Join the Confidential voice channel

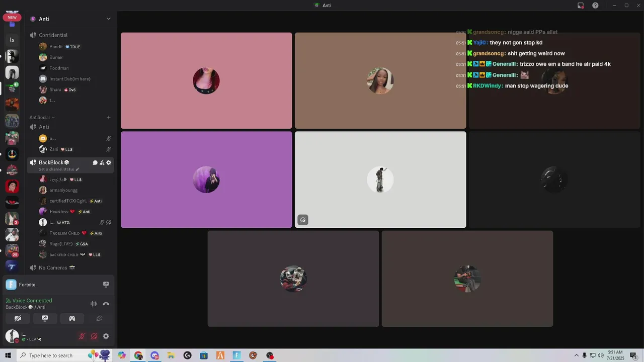point(53,35)
